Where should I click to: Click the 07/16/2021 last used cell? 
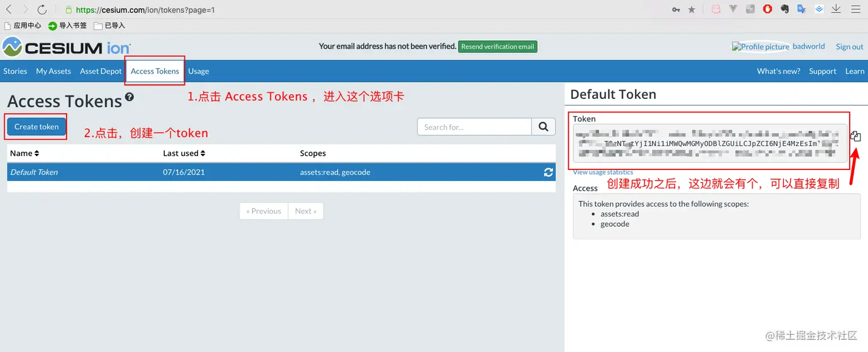pos(184,172)
